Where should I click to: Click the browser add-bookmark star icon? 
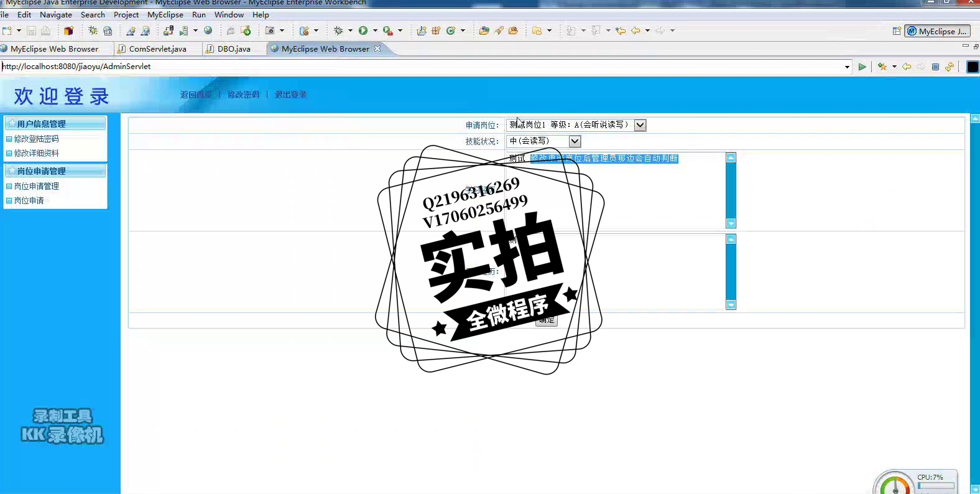882,67
